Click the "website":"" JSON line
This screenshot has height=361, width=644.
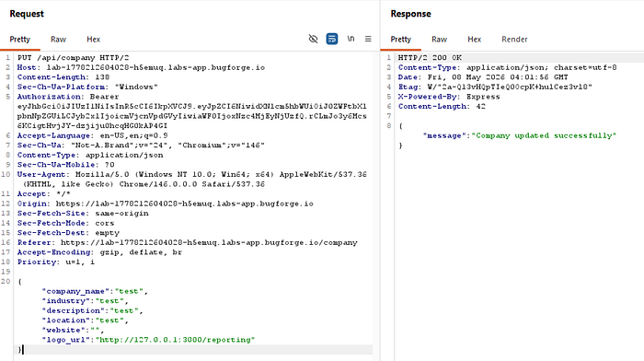tap(73, 331)
